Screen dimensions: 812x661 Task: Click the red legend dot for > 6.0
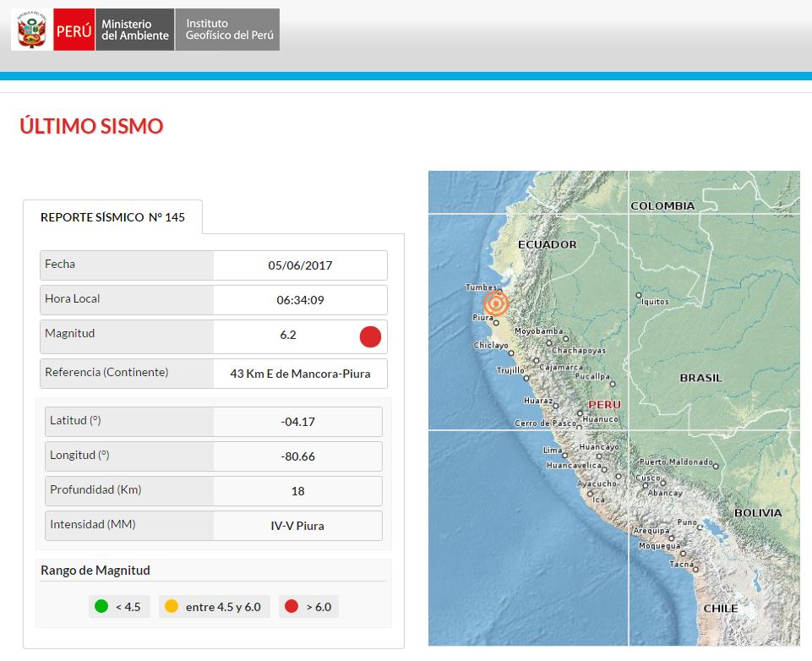(292, 606)
